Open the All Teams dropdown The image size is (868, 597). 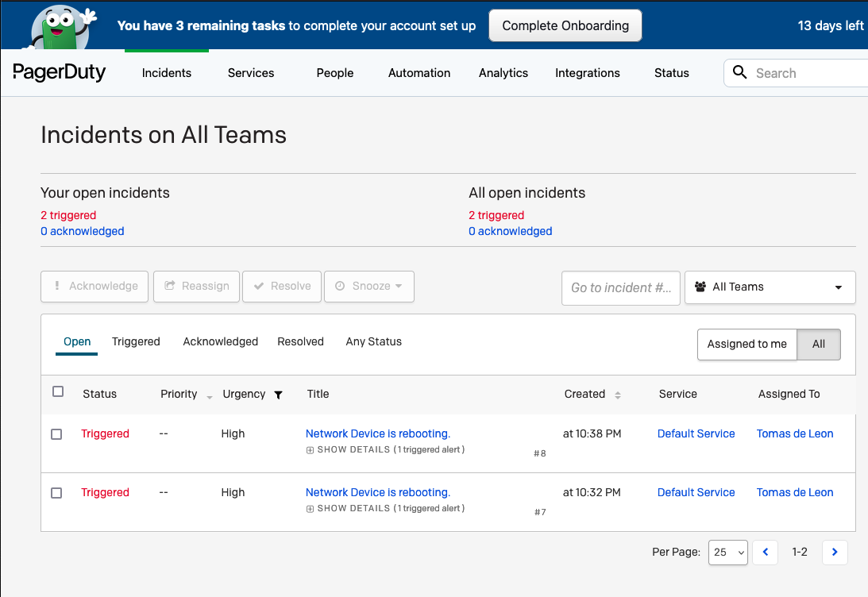pyautogui.click(x=770, y=287)
